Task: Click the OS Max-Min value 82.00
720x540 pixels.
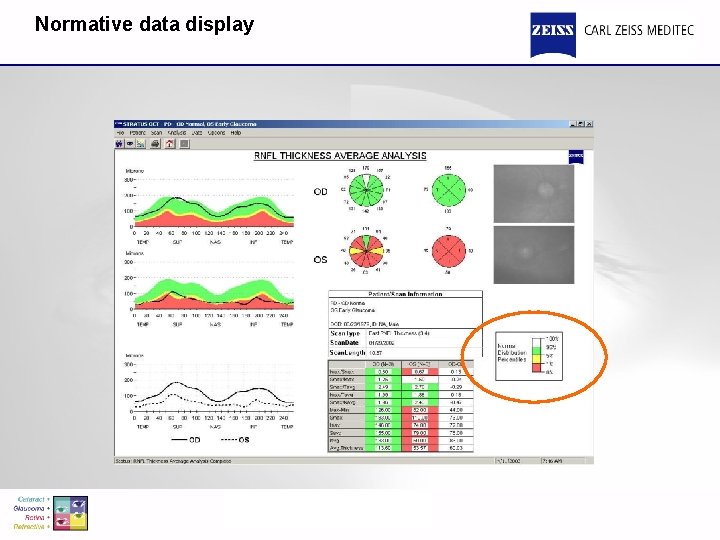Action: 419,410
